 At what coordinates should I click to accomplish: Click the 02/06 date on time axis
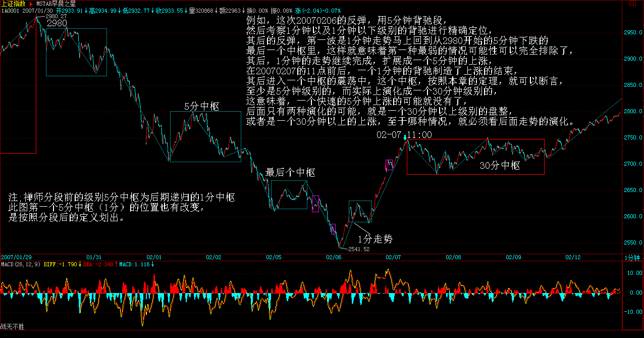click(334, 257)
